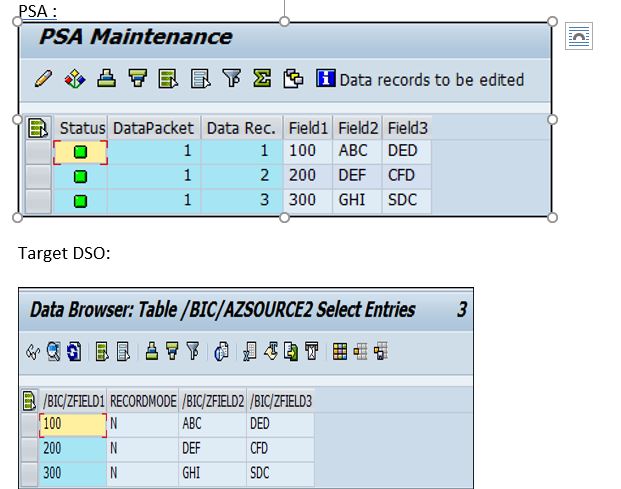Sort ascending in PSA Maintenance toolbar
The width and height of the screenshot is (621, 489).
(107, 78)
